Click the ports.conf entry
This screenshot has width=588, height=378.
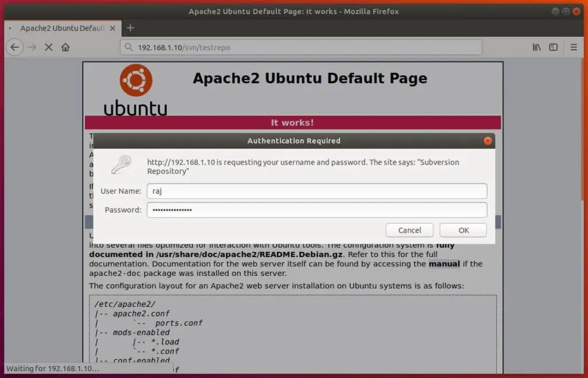(x=179, y=322)
